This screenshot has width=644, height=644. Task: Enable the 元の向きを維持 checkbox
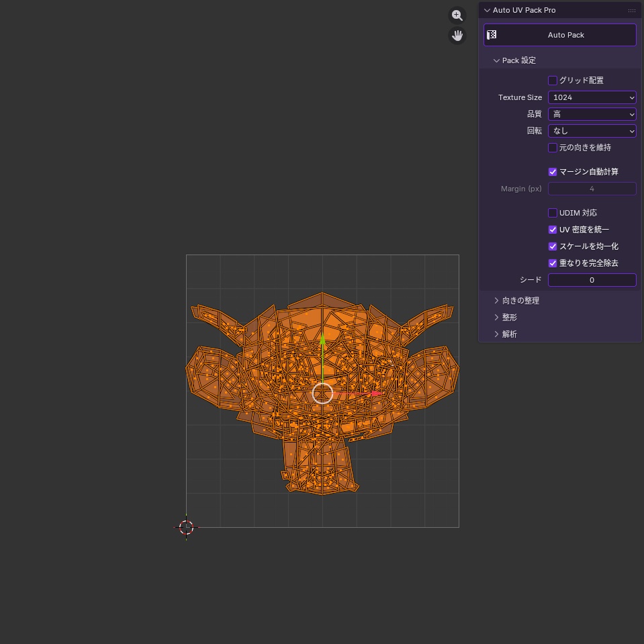tap(553, 148)
